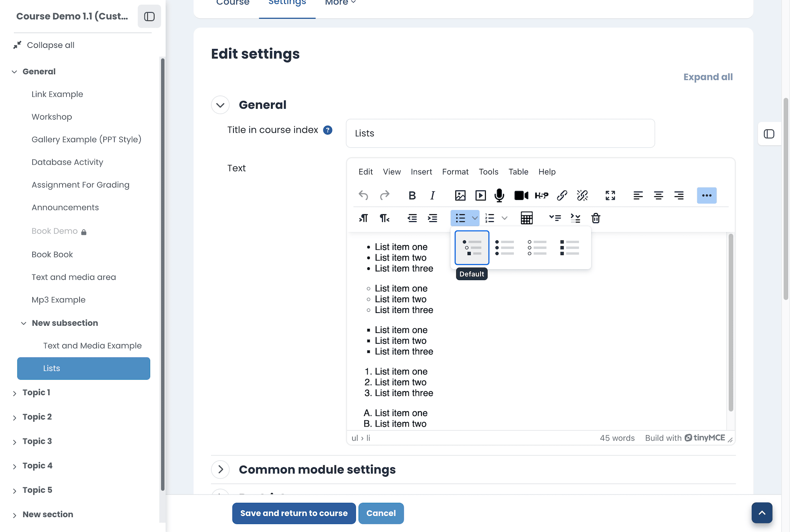Click the Expand all link
Screen dimensions: 790x532
708,77
